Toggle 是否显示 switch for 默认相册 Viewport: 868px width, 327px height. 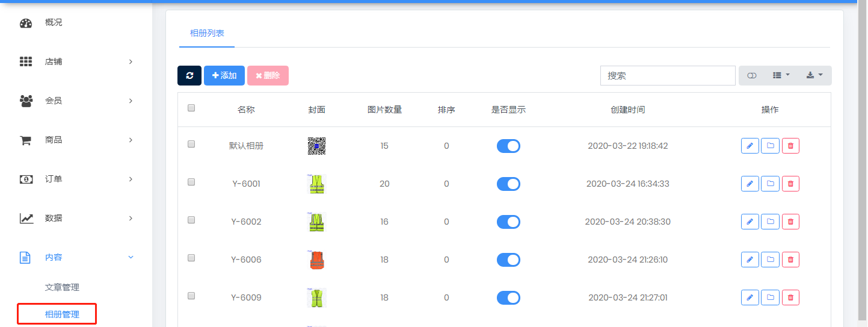(508, 146)
